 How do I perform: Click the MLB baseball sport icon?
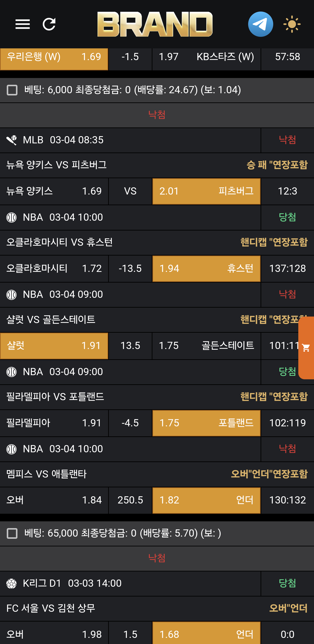click(x=12, y=140)
